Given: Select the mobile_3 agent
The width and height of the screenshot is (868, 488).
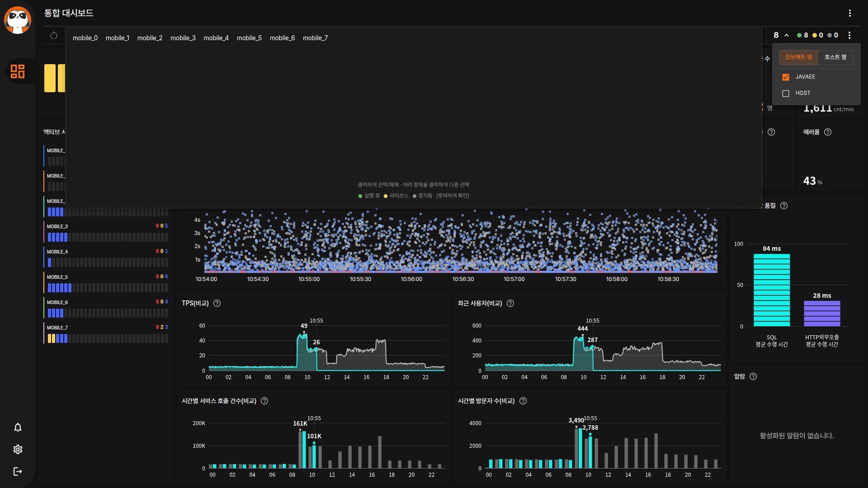Looking at the screenshot, I should pyautogui.click(x=183, y=38).
